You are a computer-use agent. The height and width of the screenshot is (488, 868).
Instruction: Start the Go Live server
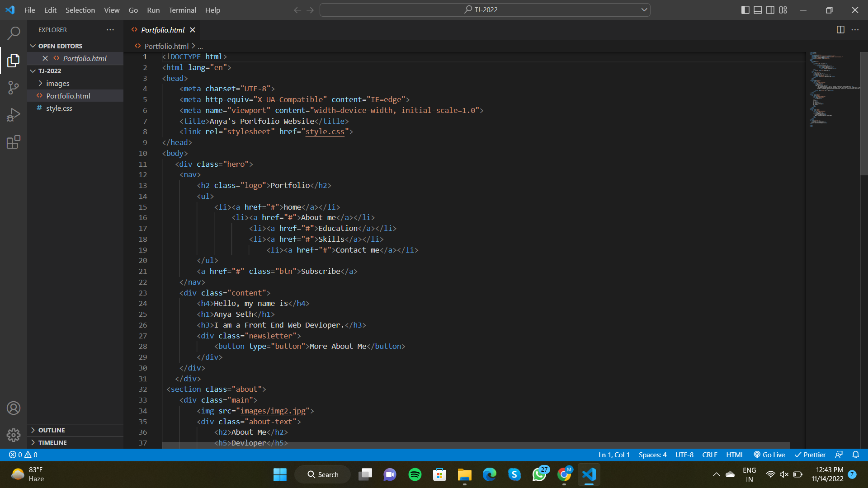click(769, 455)
